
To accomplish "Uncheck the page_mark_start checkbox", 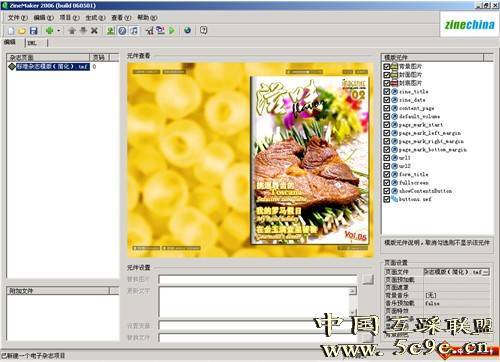I will (387, 125).
